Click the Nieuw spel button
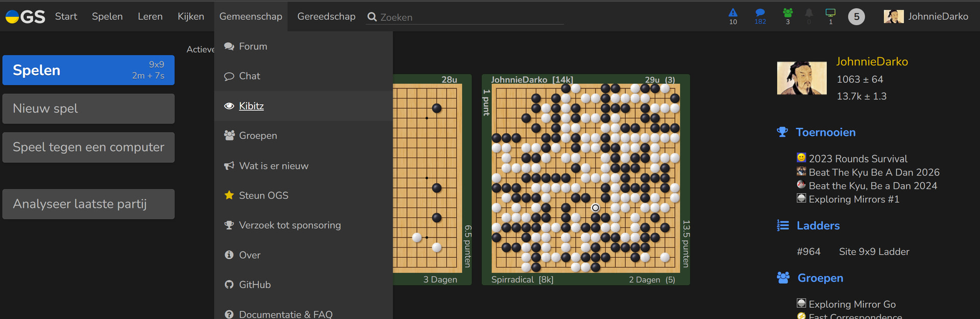 [88, 109]
